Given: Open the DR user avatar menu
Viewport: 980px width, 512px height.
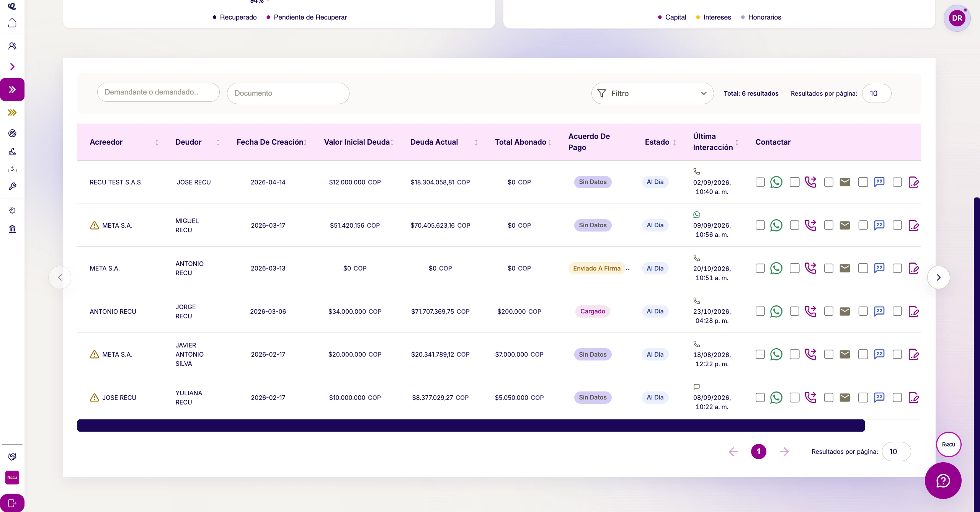Looking at the screenshot, I should click(x=957, y=18).
